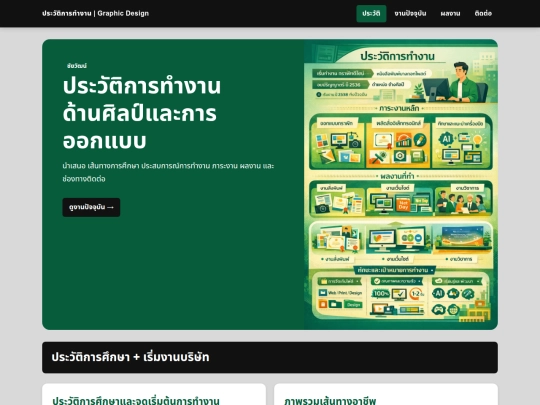The width and height of the screenshot is (540, 405).
Task: Open the ผลงาน navigation item
Action: (450, 13)
